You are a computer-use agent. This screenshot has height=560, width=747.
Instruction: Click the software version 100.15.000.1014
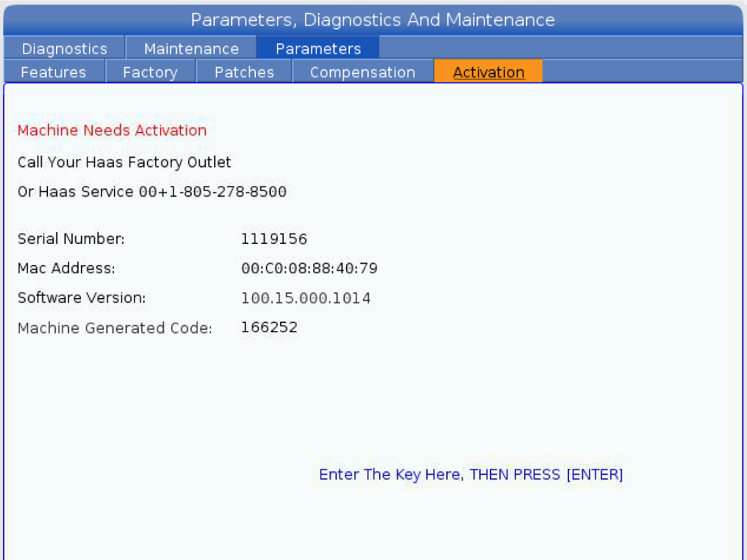tap(306, 298)
